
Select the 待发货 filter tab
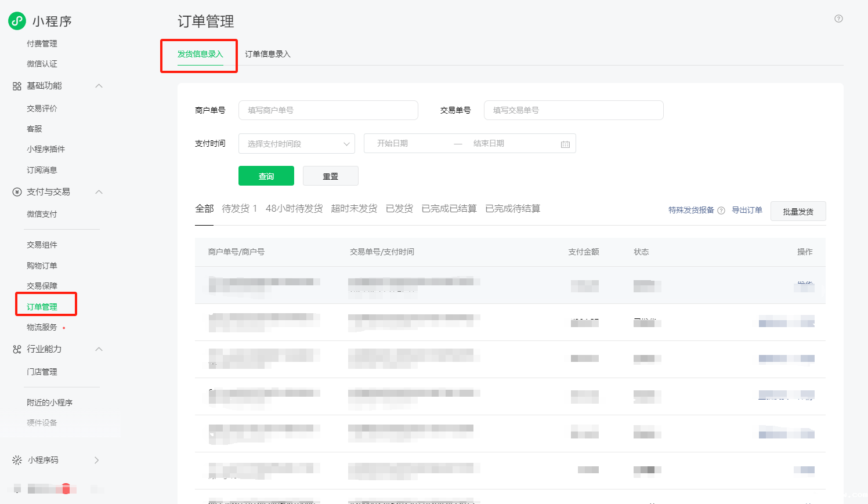238,209
